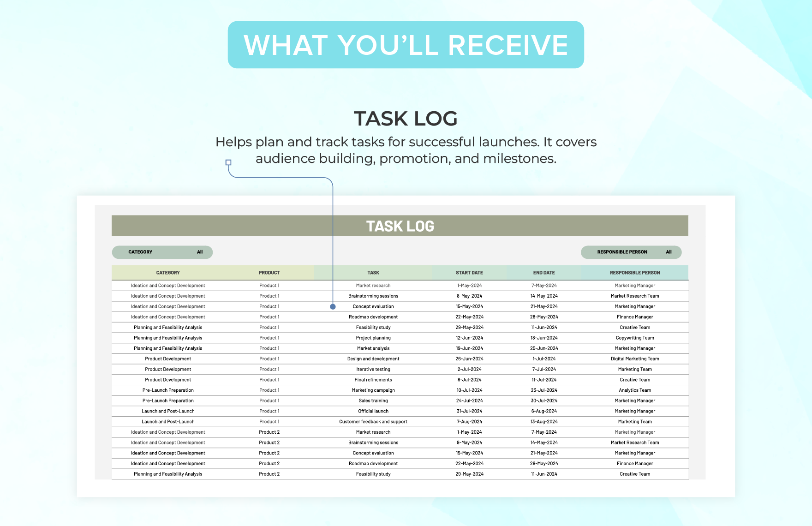Click the olive TASK LOG spreadsheet title bar
Screen dimensions: 812x526
click(400, 226)
